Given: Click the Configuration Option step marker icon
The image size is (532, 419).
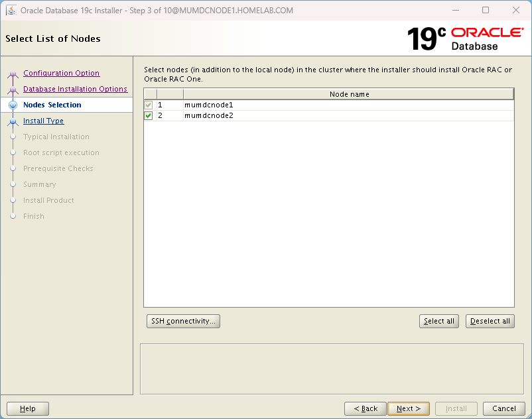Looking at the screenshot, I should pos(13,74).
